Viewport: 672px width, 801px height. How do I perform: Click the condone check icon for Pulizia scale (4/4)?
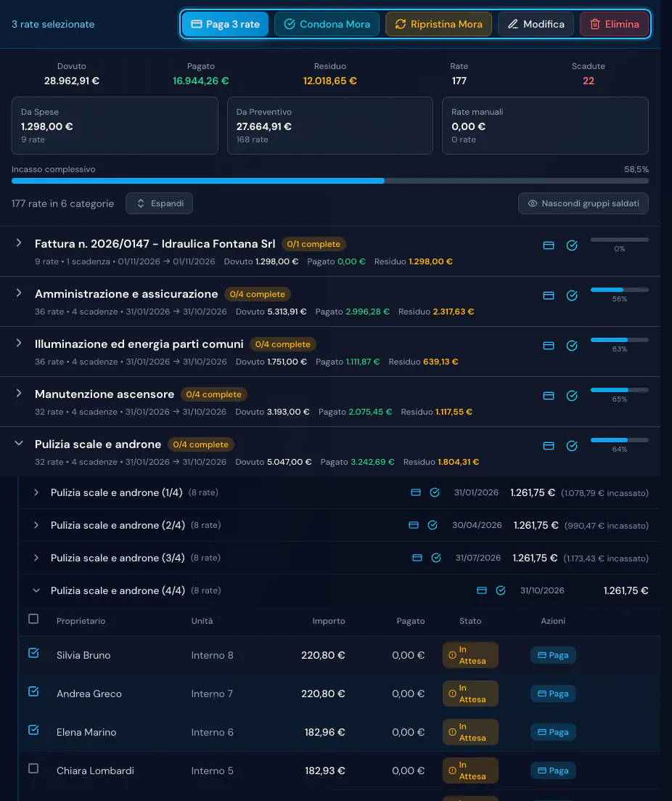(x=501, y=590)
